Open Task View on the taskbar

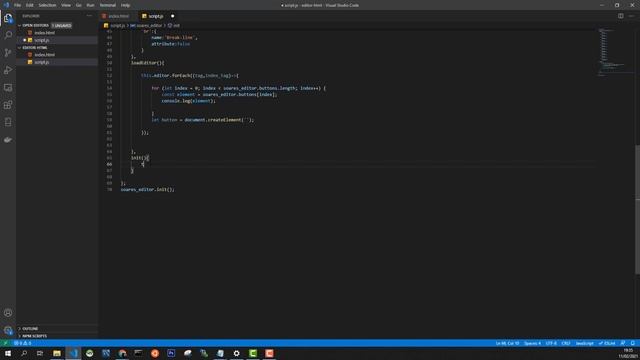point(40,353)
